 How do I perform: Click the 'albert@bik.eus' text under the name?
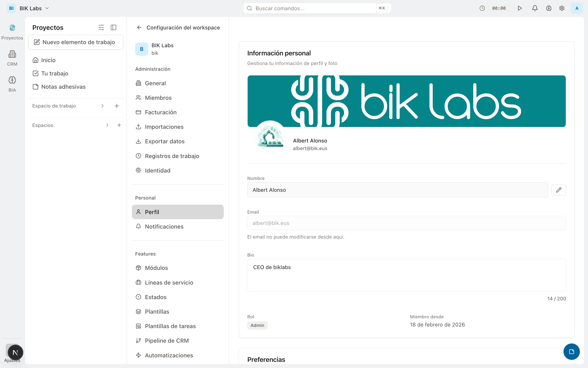pos(310,148)
